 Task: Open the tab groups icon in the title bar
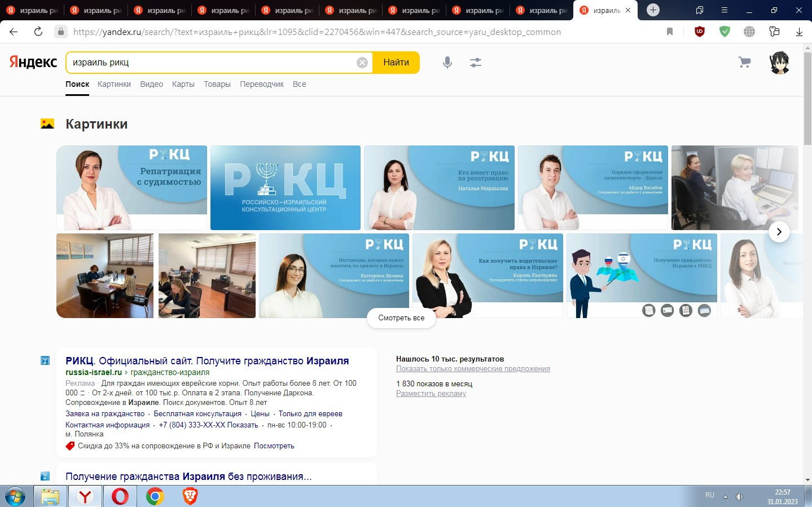click(700, 10)
